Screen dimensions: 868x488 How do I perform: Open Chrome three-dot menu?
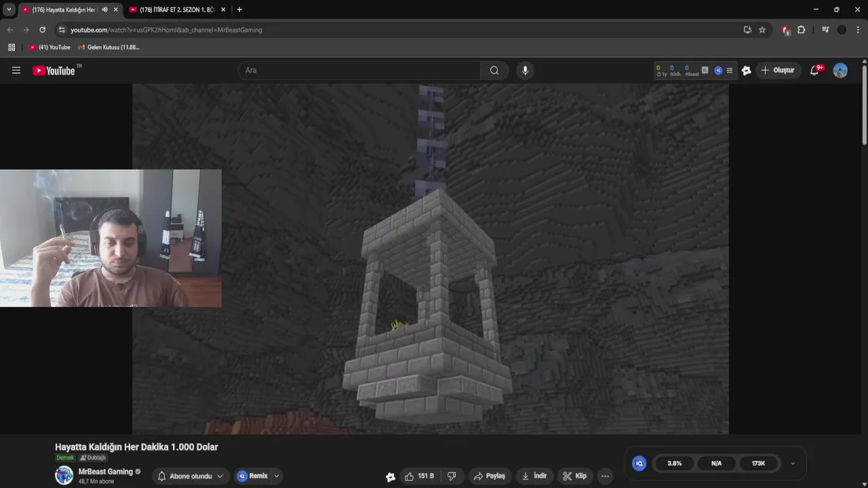858,30
